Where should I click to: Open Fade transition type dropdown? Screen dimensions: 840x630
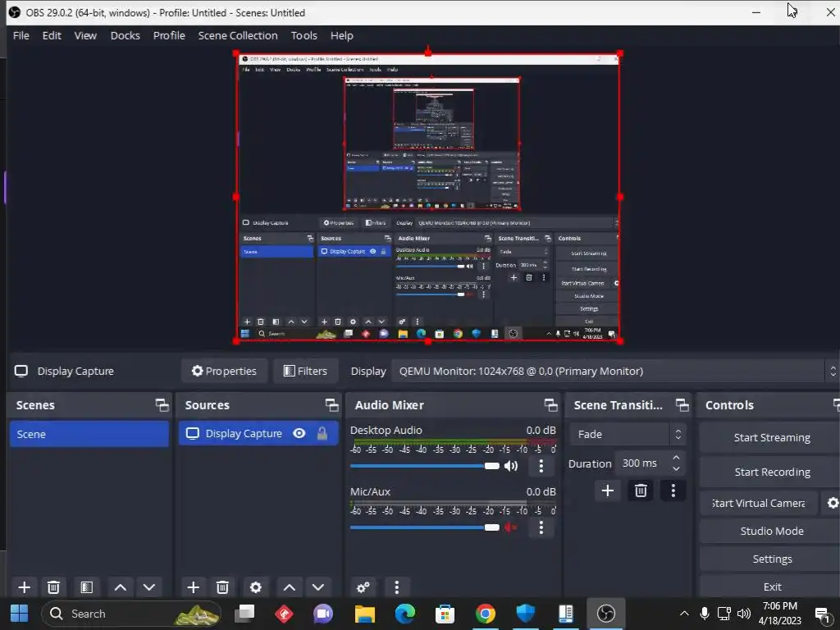[627, 435]
